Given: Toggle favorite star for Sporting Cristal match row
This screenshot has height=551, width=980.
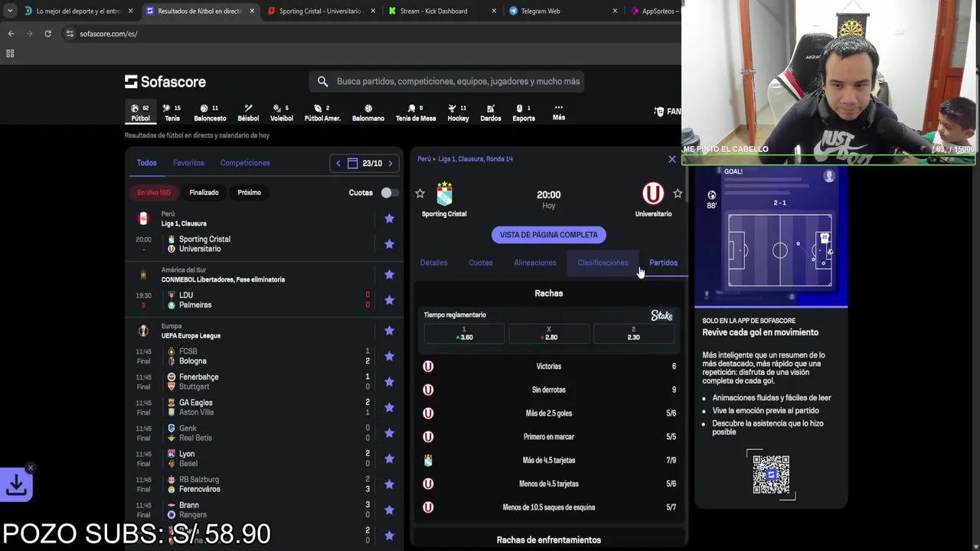Looking at the screenshot, I should coord(389,243).
